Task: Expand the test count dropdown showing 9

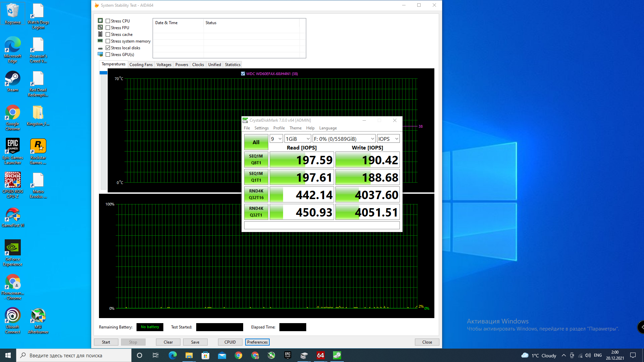Action: (276, 139)
